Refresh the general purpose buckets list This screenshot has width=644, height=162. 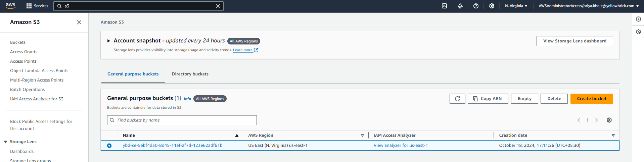pos(457,99)
